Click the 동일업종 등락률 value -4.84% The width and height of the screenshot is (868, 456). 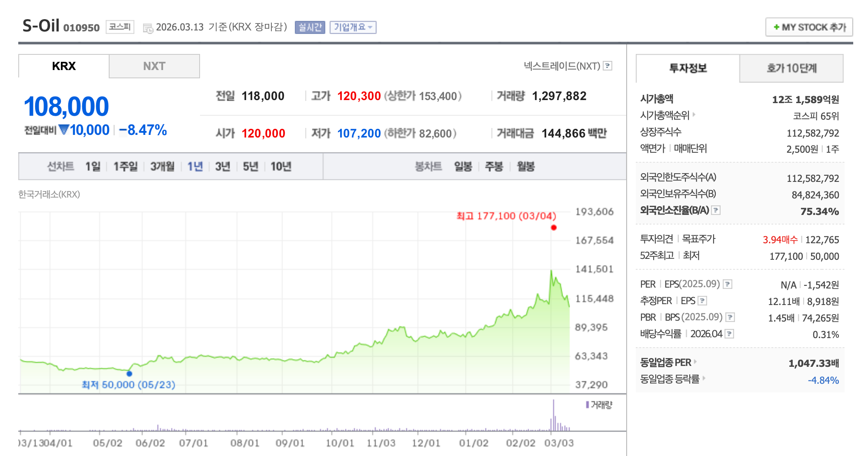coord(823,380)
